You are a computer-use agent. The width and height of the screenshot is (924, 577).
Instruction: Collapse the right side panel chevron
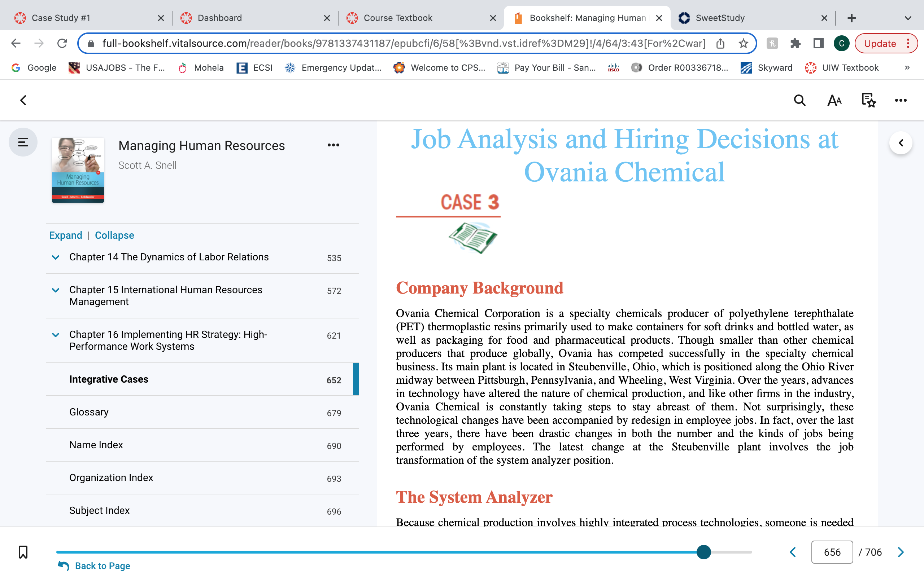coord(901,143)
